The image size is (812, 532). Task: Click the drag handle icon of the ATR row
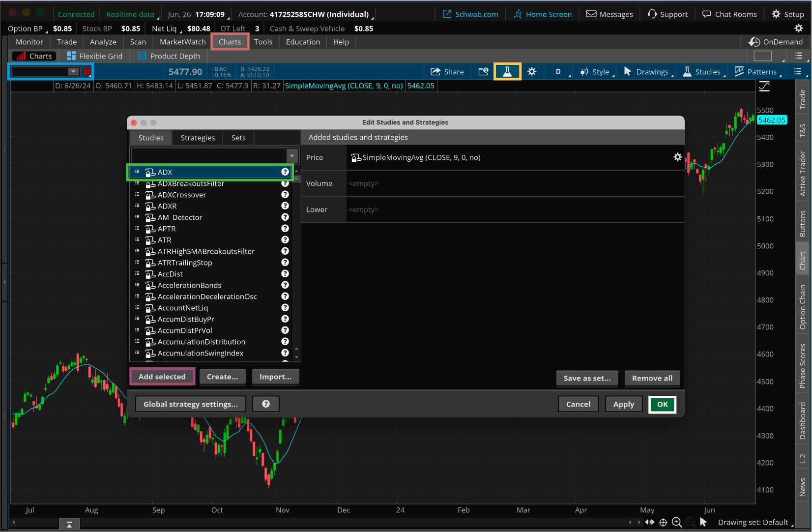click(x=137, y=240)
